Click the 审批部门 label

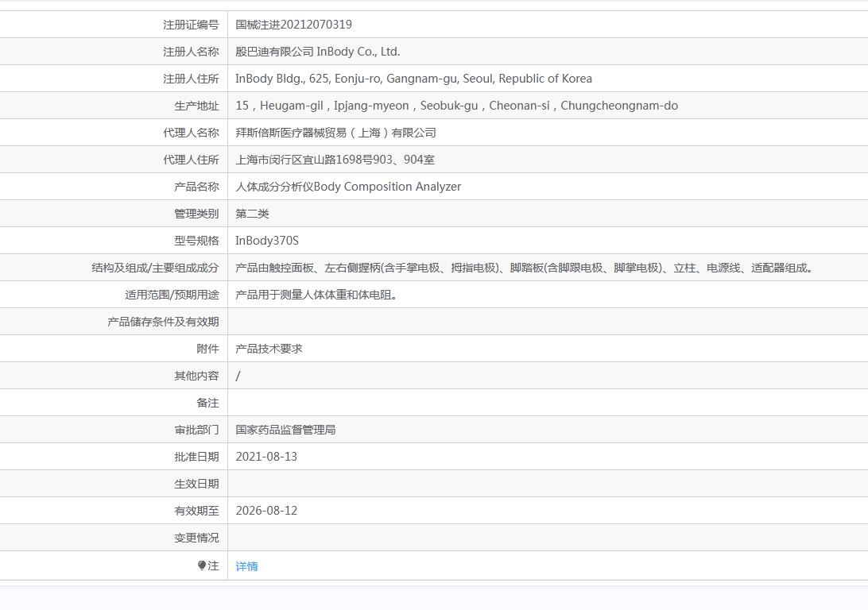coord(196,430)
